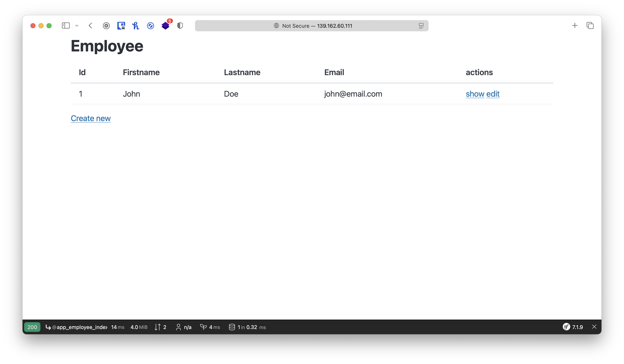
Task: Select the Employee table Id column header
Action: (x=82, y=72)
